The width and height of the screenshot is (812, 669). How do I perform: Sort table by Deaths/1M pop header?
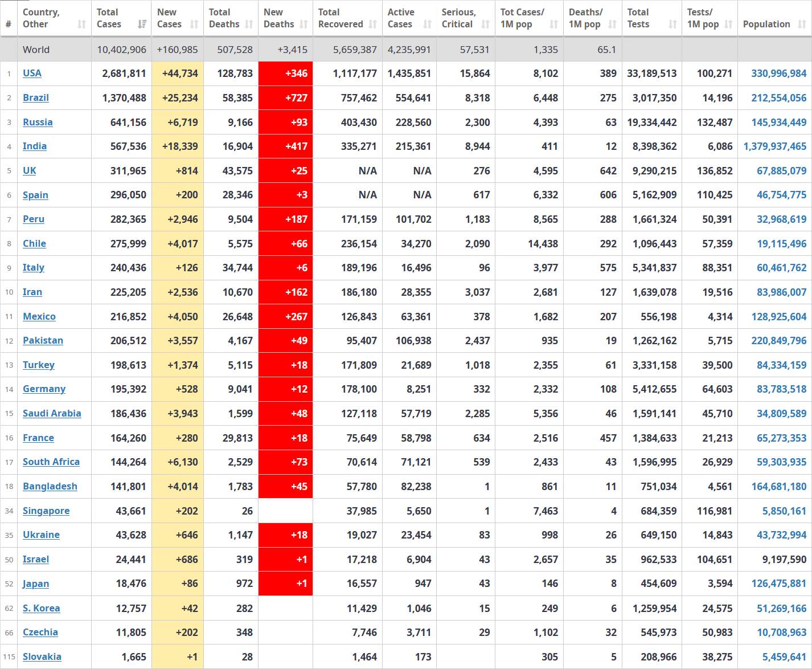(586, 18)
